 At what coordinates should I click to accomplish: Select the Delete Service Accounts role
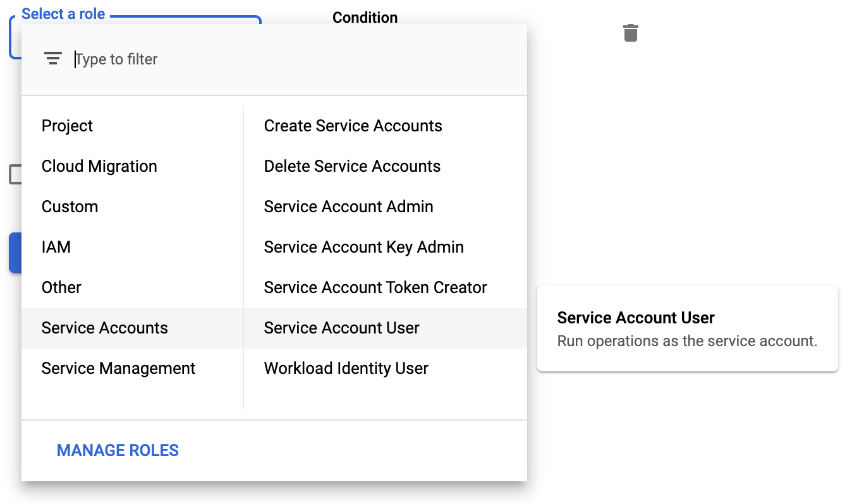pos(352,166)
